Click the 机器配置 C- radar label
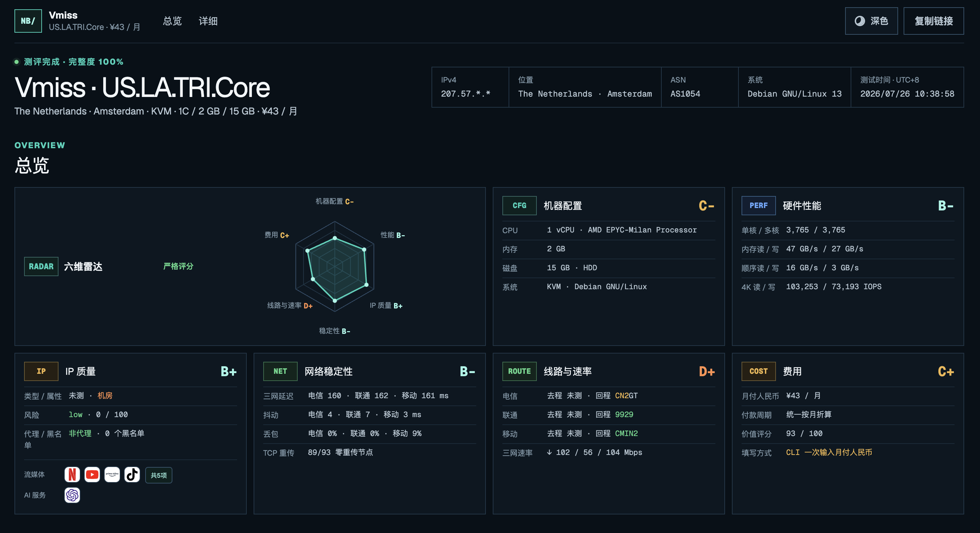This screenshot has height=533, width=980. (x=334, y=201)
